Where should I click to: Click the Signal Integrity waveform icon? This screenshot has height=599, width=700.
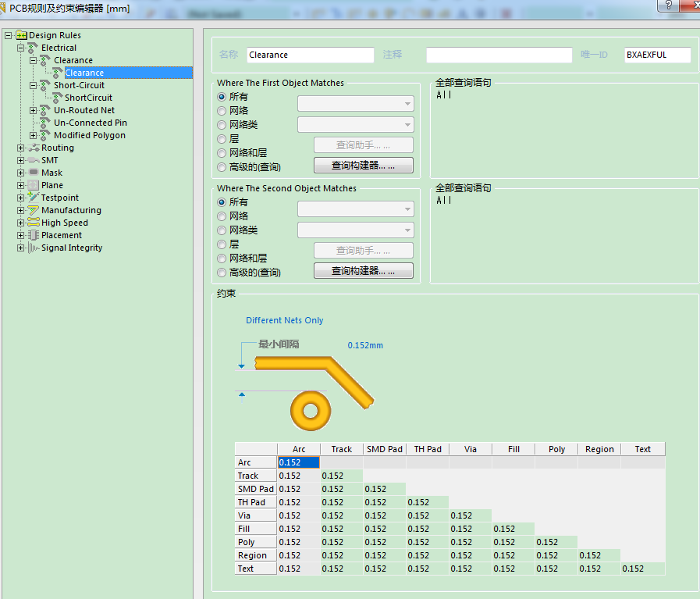tap(34, 248)
